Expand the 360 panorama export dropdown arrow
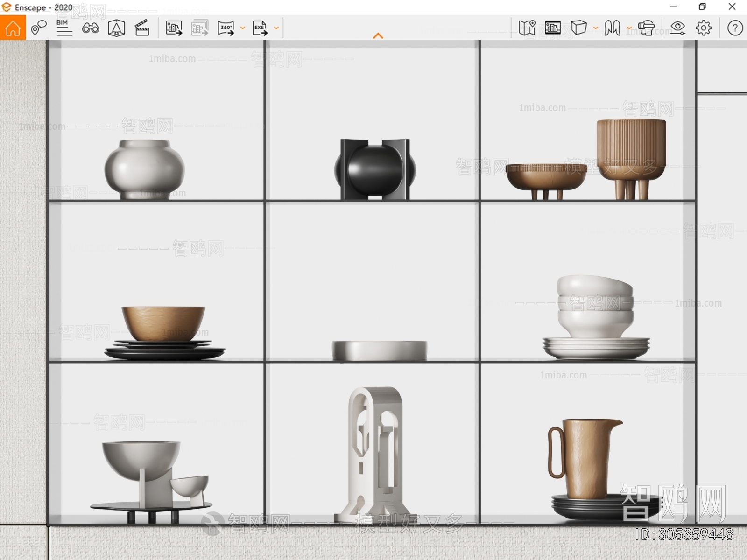Viewport: 747px width, 560px height. pyautogui.click(x=243, y=28)
